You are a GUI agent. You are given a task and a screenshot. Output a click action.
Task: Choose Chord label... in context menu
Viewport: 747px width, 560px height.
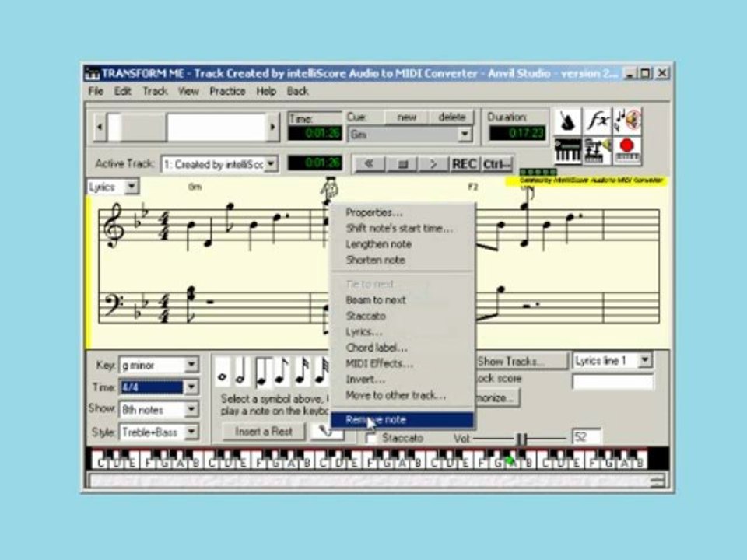[x=402, y=348]
